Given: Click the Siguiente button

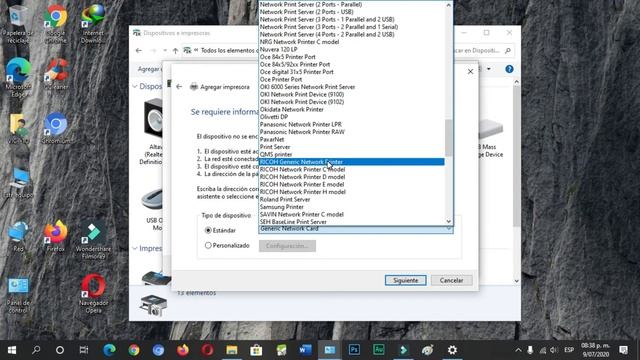Looking at the screenshot, I should (405, 280).
